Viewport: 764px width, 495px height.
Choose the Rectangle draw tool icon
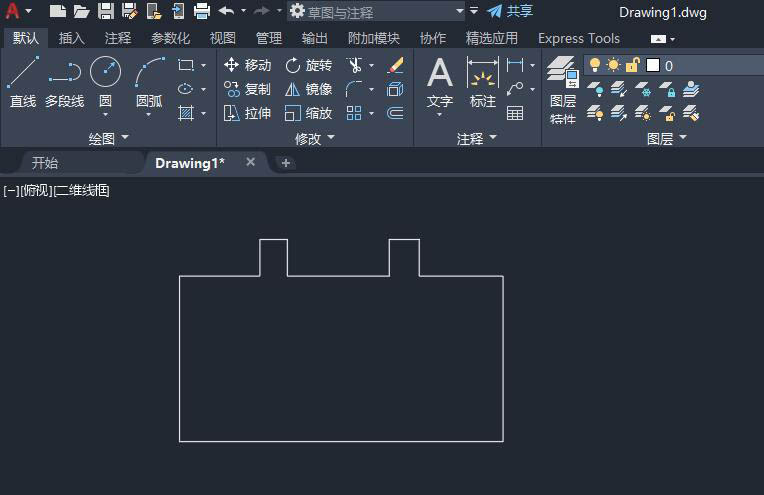(186, 65)
